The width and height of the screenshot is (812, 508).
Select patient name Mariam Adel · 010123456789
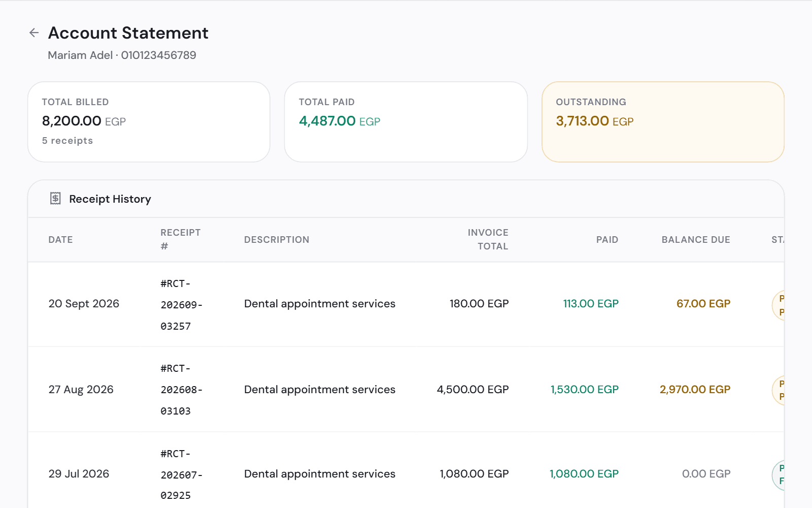pos(122,55)
